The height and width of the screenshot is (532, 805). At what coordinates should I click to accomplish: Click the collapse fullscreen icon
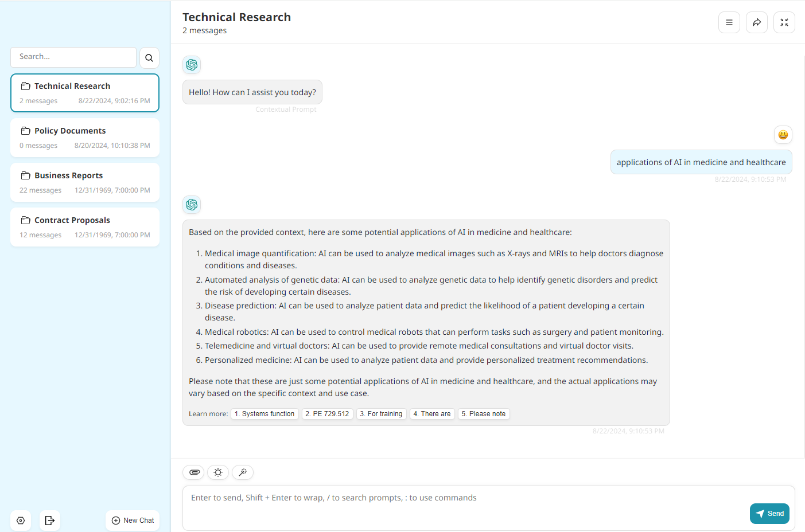pos(784,22)
